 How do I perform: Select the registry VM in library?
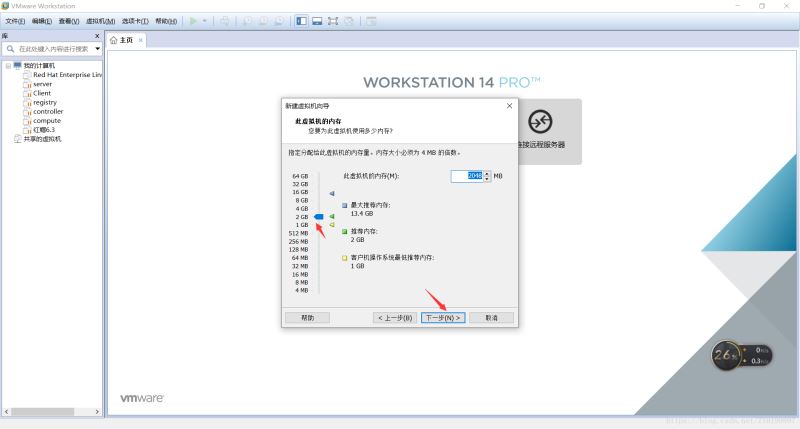tap(45, 103)
